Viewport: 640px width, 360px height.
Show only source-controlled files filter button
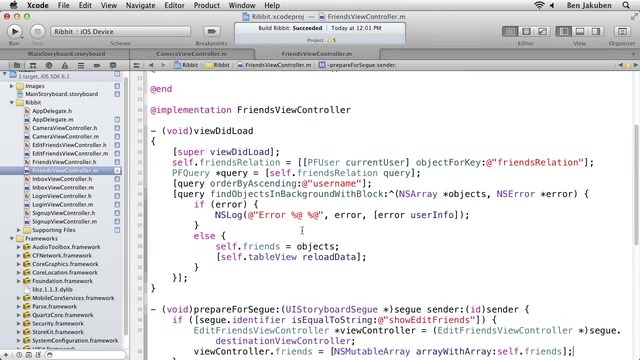(x=29, y=355)
